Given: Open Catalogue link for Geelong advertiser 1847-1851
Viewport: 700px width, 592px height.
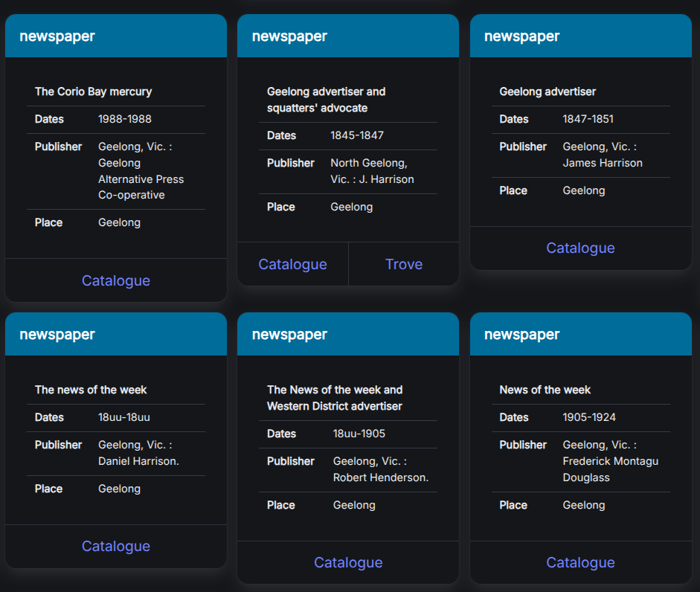Looking at the screenshot, I should tap(580, 248).
